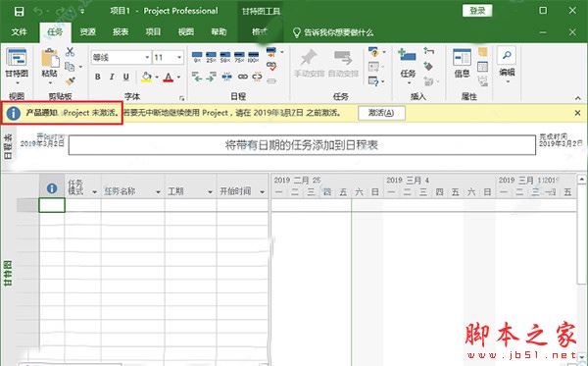Open task Information (信息) icon
The height and width of the screenshot is (366, 588).
click(x=462, y=63)
